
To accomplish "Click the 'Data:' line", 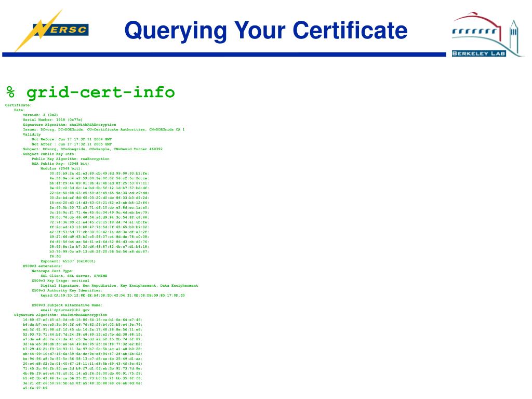I will (x=19, y=110).
